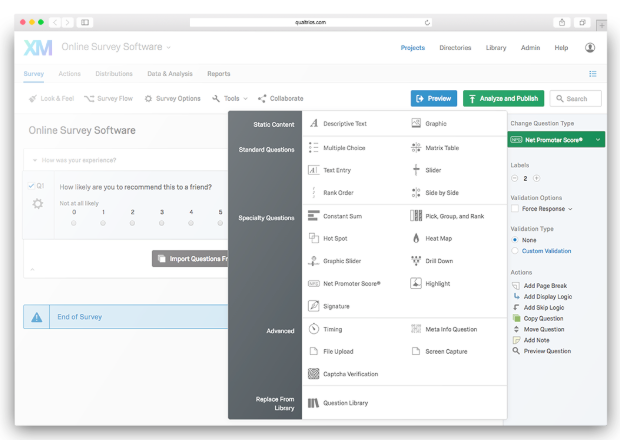Pick the Constant Sum question type
The width and height of the screenshot is (620, 440).
pyautogui.click(x=335, y=216)
